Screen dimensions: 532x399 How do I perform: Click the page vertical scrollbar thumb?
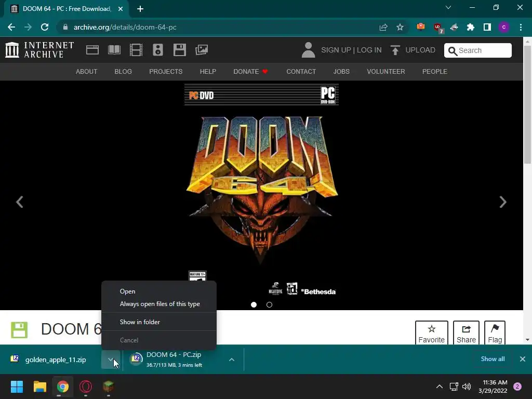point(527,105)
